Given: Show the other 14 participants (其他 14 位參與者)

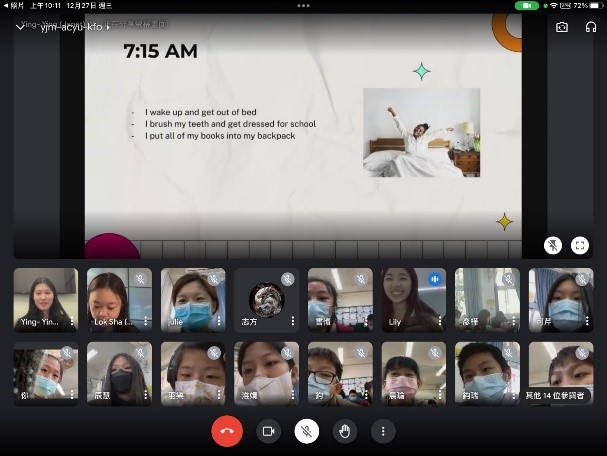Looking at the screenshot, I should coord(554,396).
